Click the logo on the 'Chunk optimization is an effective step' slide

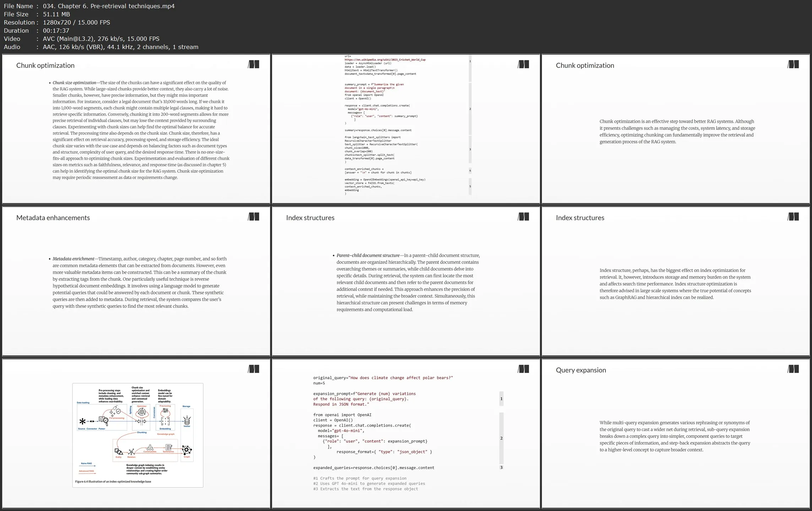(793, 64)
